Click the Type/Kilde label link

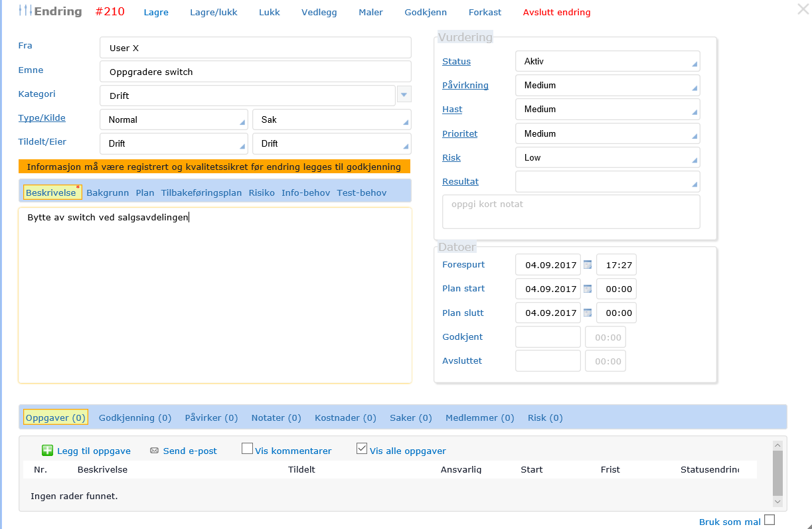42,117
